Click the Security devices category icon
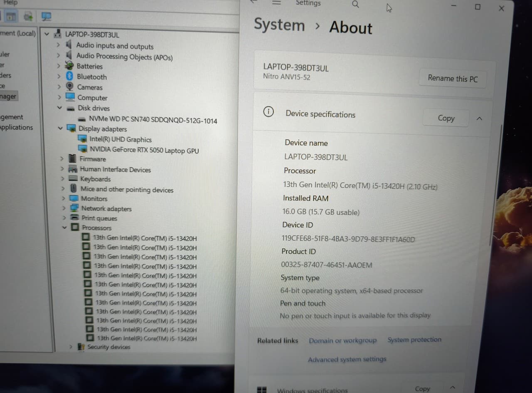The image size is (532, 393). point(81,346)
